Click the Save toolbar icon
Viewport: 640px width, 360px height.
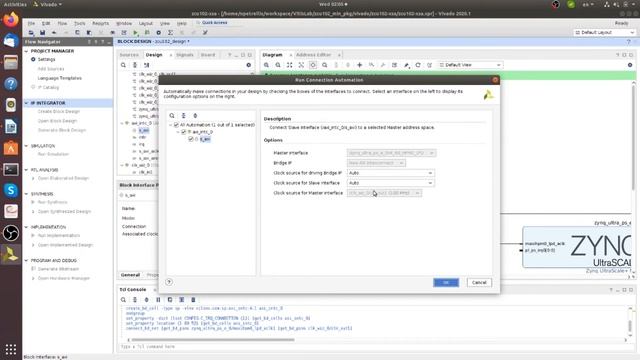(42, 33)
